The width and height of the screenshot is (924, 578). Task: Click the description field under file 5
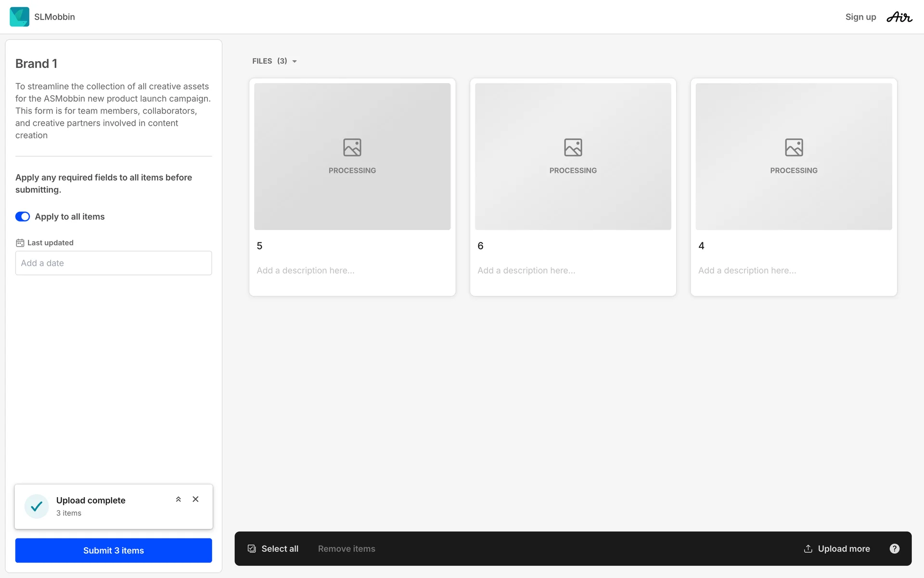point(306,271)
